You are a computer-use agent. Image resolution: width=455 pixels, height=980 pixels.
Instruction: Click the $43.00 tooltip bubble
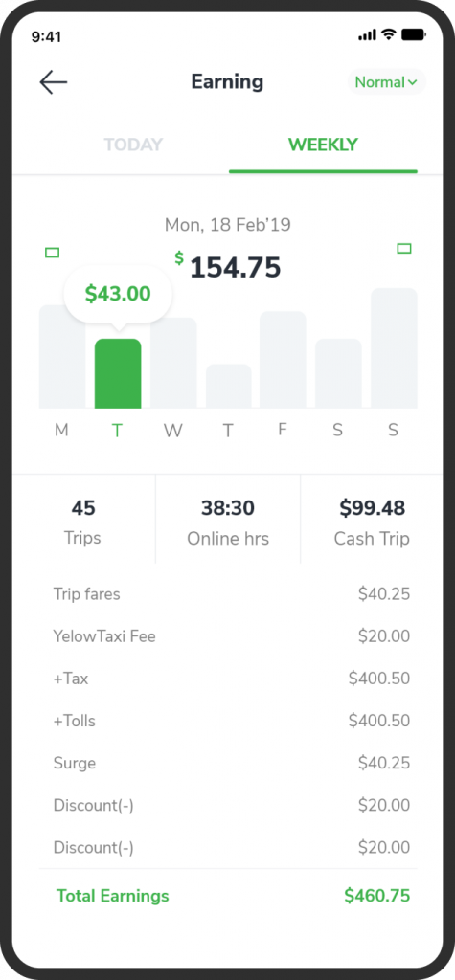click(118, 294)
